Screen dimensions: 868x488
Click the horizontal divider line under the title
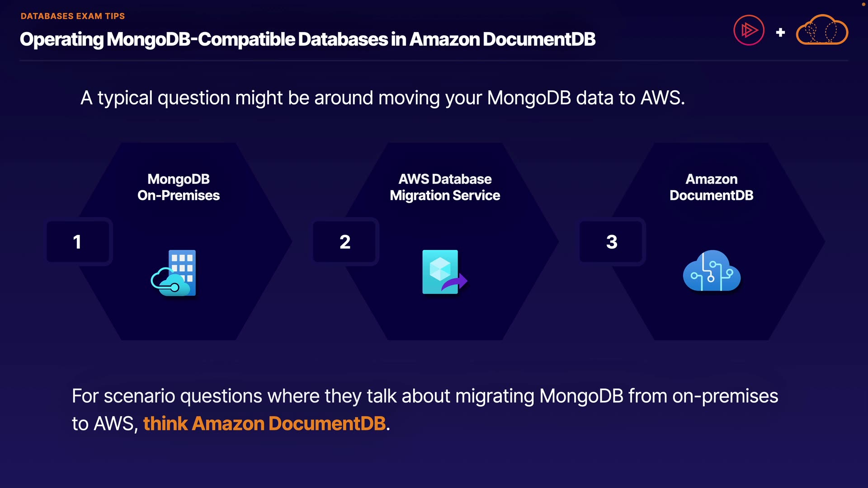tap(434, 60)
